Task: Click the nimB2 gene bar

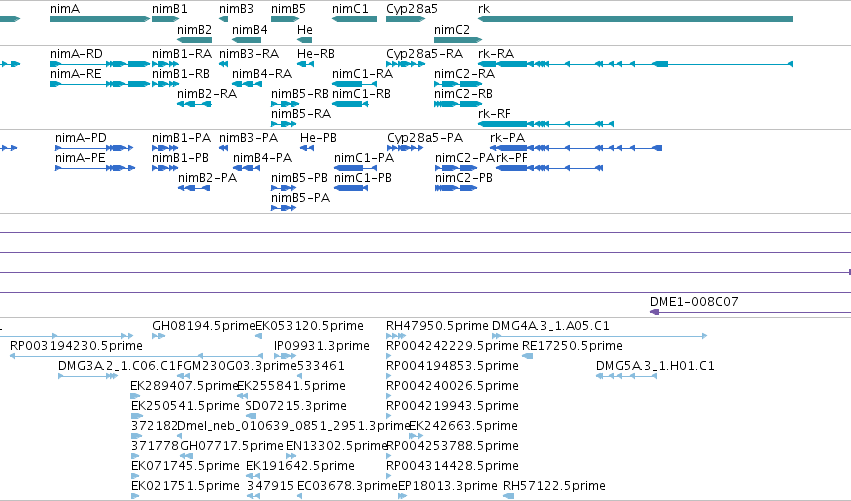Action: click(194, 40)
